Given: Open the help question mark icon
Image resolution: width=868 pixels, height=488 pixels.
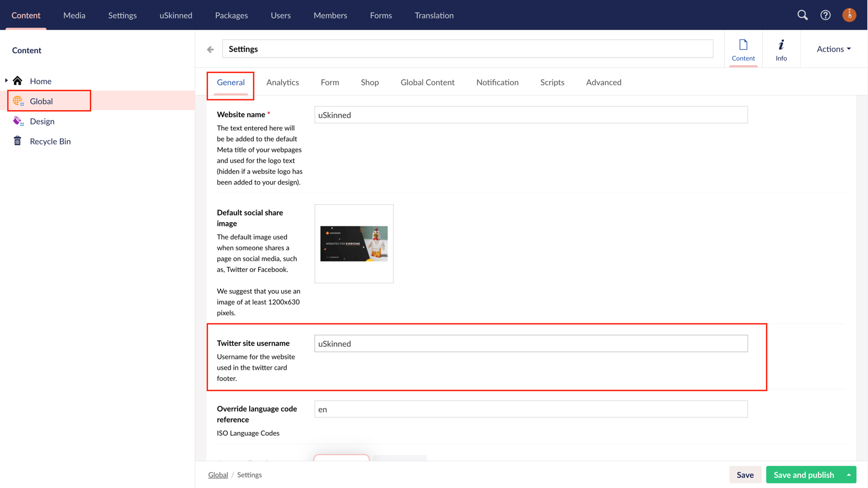Looking at the screenshot, I should 825,15.
